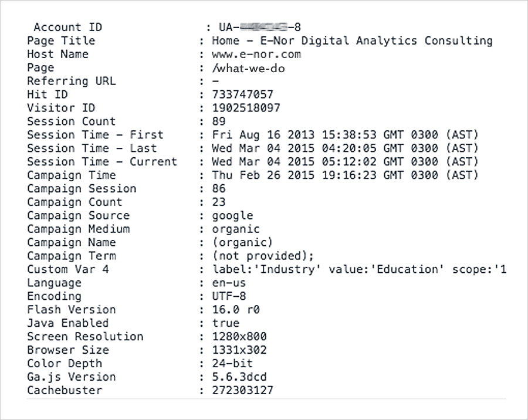Viewport: 528px width, 420px height.
Task: Click the Custom Var 4 Industry value
Action: click(x=359, y=269)
